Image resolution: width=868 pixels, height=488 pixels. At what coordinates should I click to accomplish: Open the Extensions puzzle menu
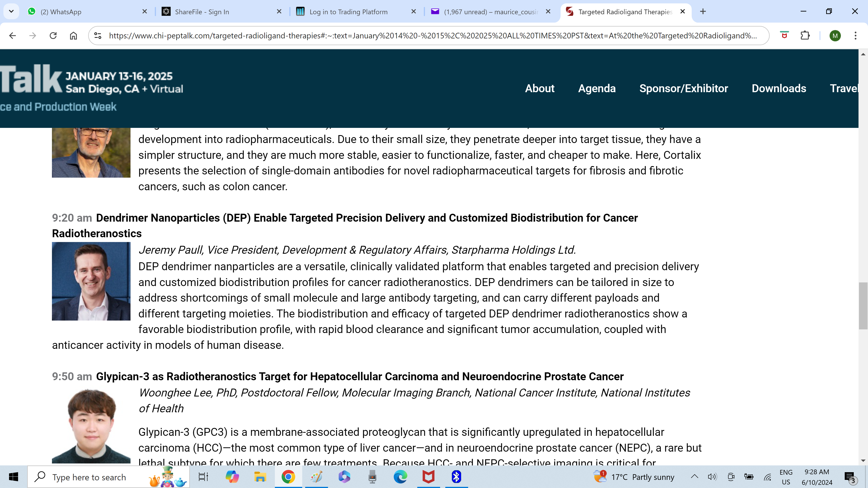pos(805,35)
